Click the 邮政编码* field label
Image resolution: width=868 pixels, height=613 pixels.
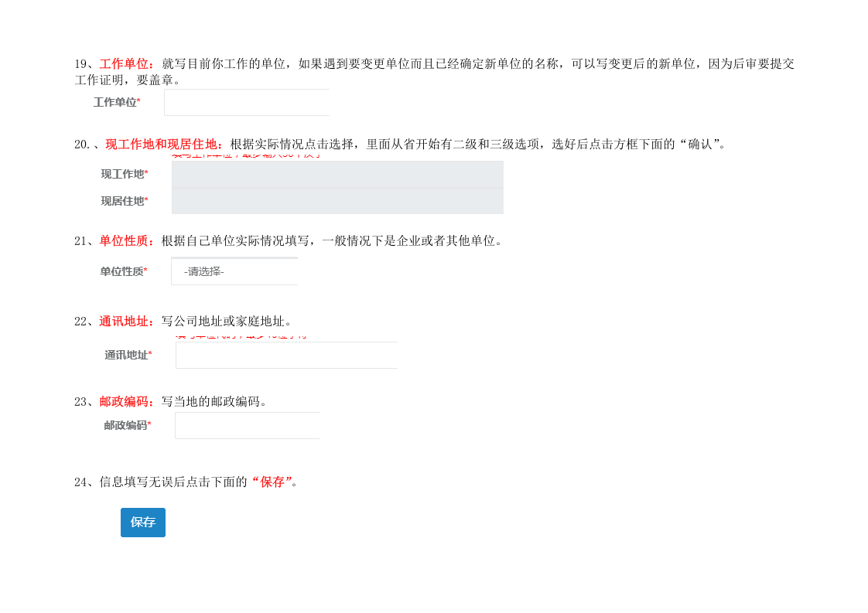click(128, 425)
